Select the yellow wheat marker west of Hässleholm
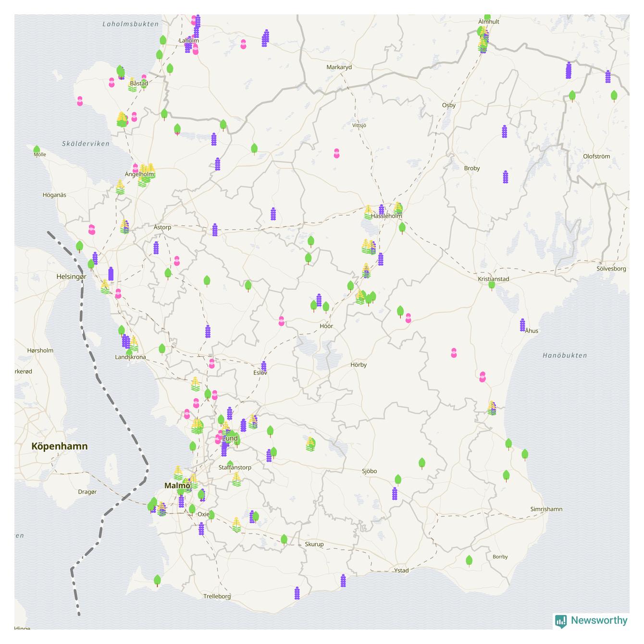This screenshot has height=644, width=644. 368,212
